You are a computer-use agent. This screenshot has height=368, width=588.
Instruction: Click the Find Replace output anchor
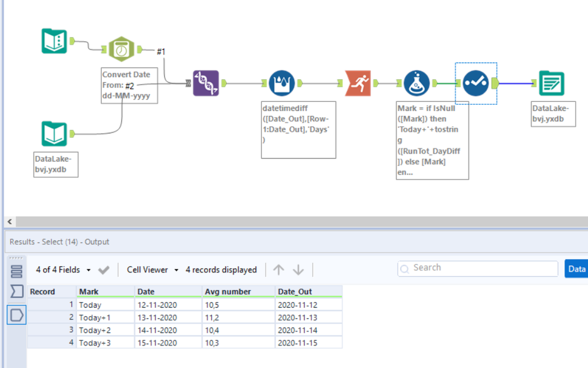224,83
